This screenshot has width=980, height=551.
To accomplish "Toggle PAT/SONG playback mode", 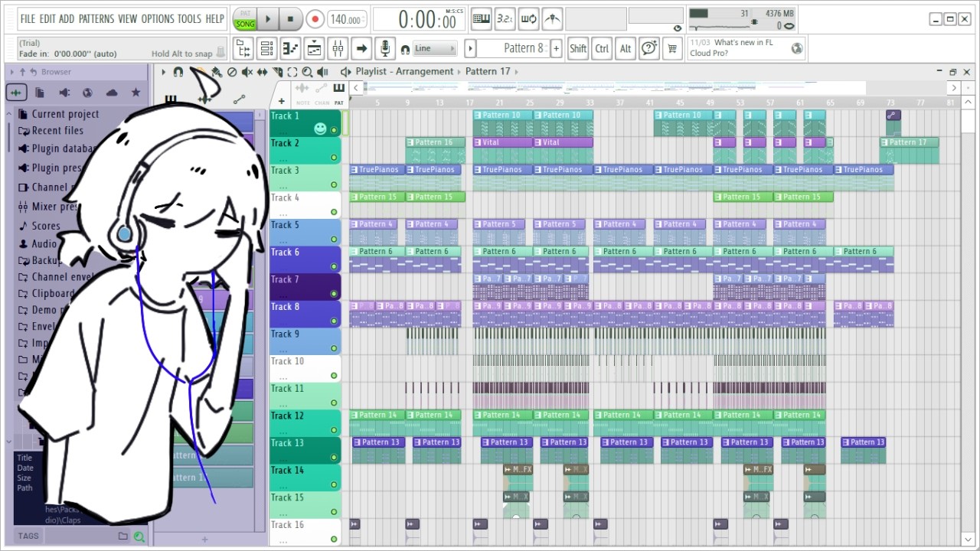I will coord(245,19).
